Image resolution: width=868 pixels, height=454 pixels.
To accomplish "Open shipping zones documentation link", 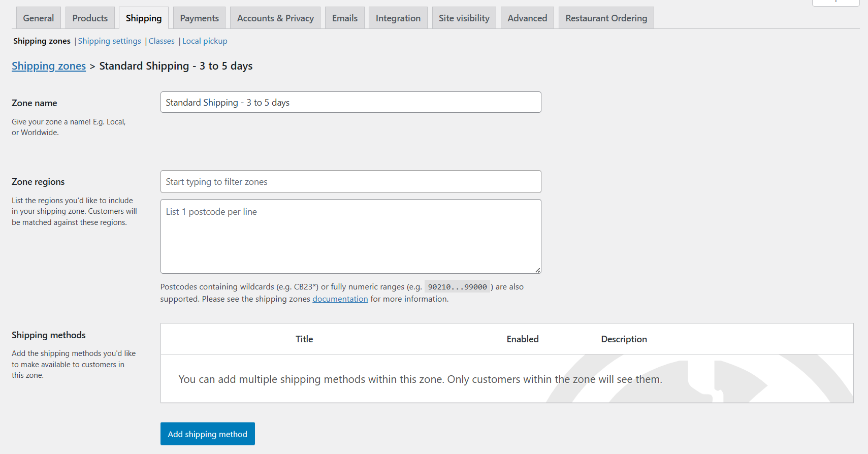I will pos(340,299).
